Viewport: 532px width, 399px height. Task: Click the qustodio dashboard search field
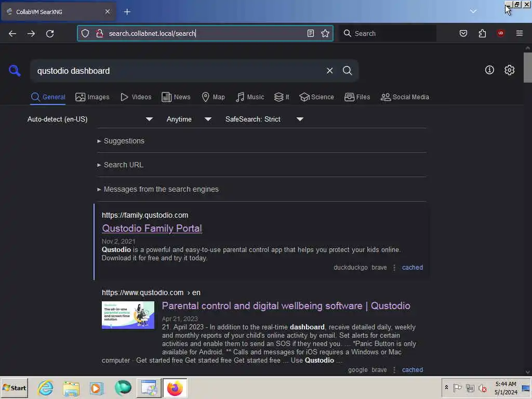(178, 71)
